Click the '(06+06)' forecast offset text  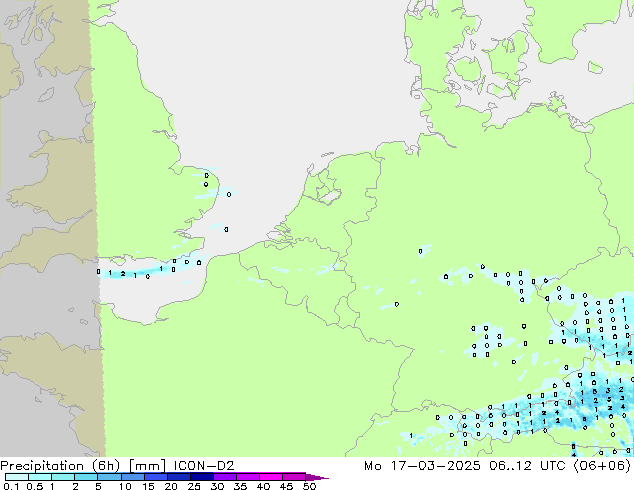602,465
